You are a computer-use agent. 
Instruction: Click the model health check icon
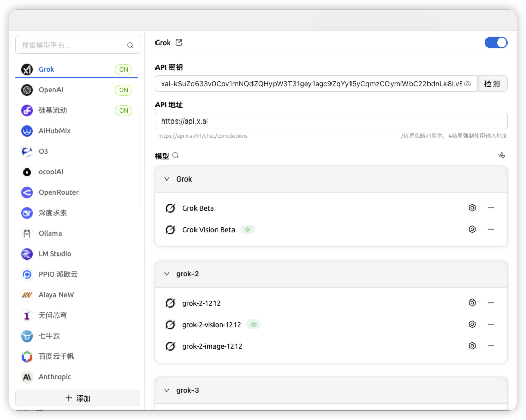tap(501, 155)
